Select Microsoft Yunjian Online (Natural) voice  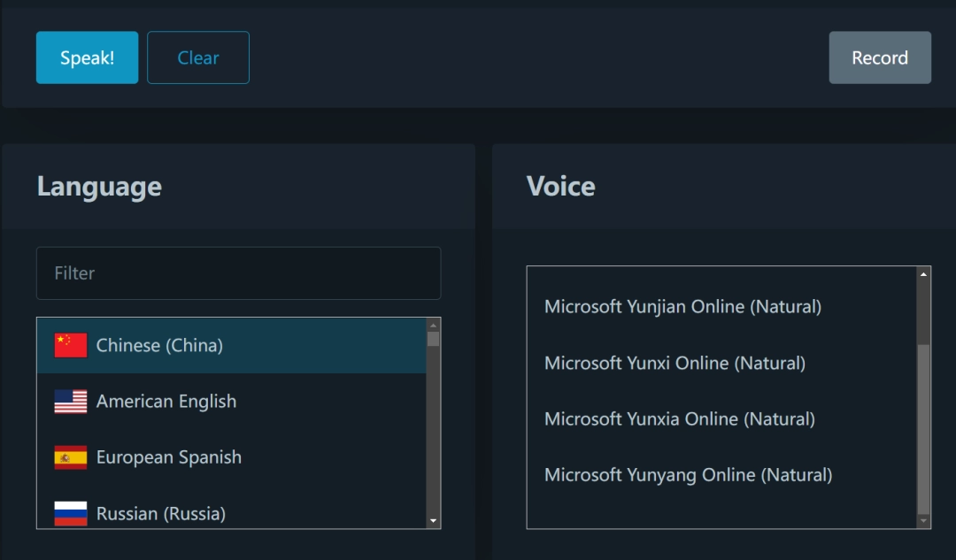(722, 306)
